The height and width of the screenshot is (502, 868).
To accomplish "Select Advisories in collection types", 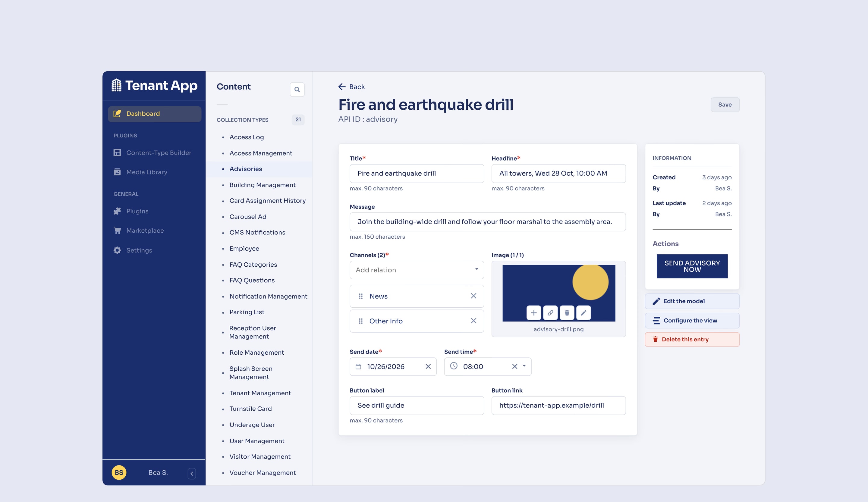I will (246, 169).
